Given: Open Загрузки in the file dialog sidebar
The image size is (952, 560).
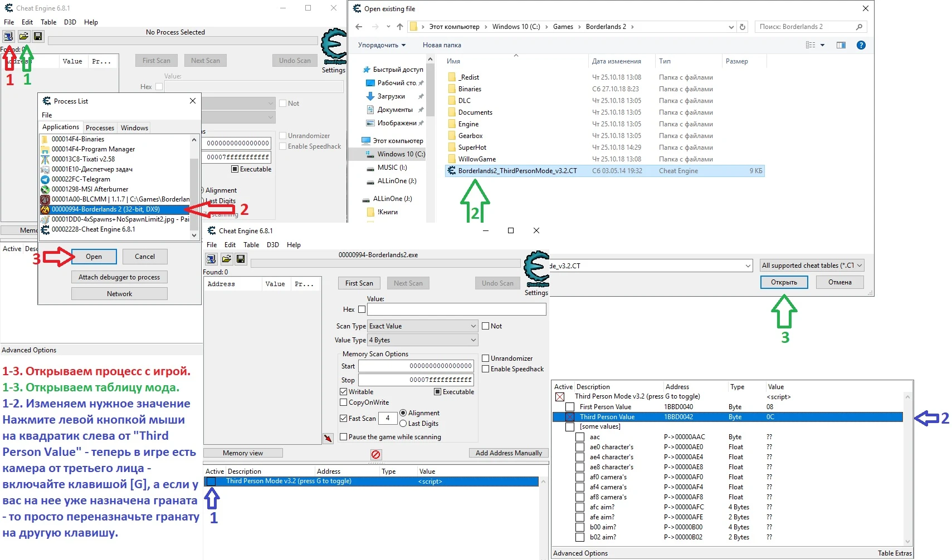Looking at the screenshot, I should tap(385, 96).
